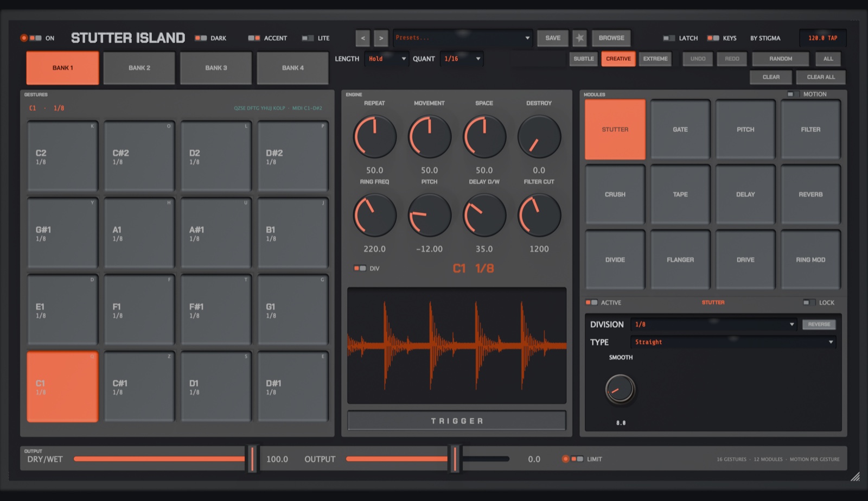This screenshot has width=868, height=501.
Task: Toggle the DARK theme switch
Action: point(201,38)
